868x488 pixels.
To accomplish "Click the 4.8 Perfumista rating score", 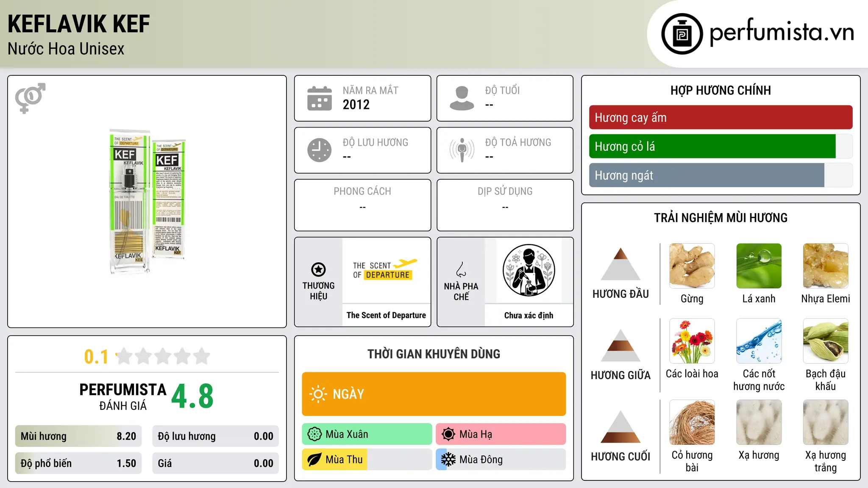I will coord(192,396).
